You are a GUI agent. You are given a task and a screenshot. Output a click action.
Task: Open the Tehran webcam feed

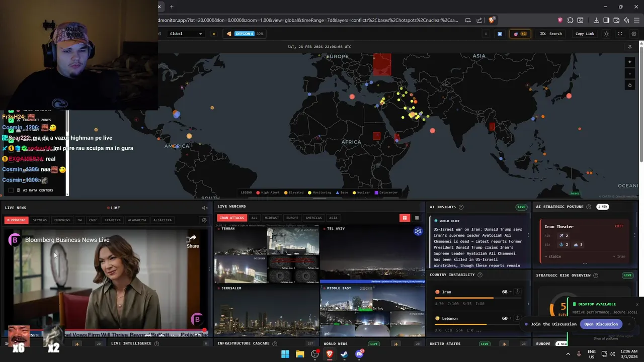(267, 255)
